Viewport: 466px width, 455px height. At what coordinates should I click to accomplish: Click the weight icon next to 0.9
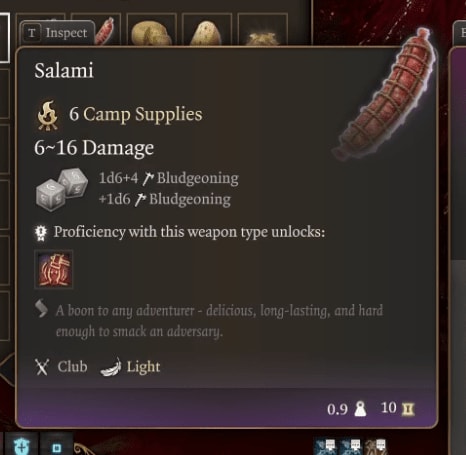point(360,409)
